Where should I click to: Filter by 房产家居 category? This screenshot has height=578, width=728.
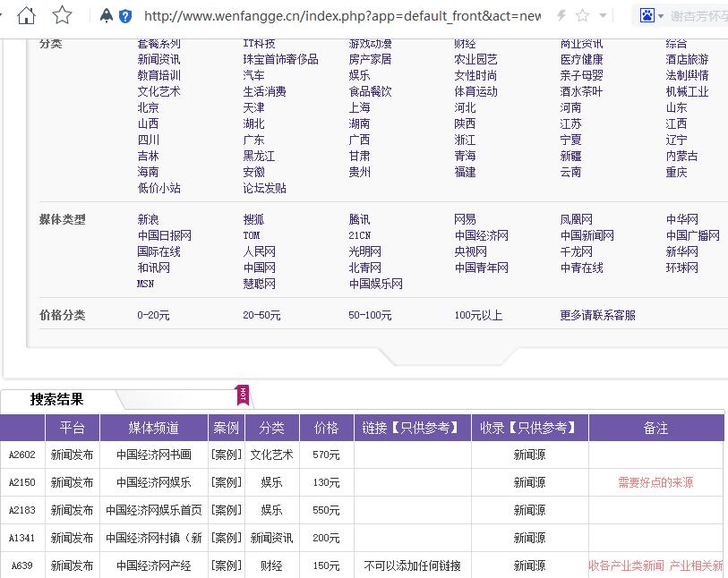(370, 59)
